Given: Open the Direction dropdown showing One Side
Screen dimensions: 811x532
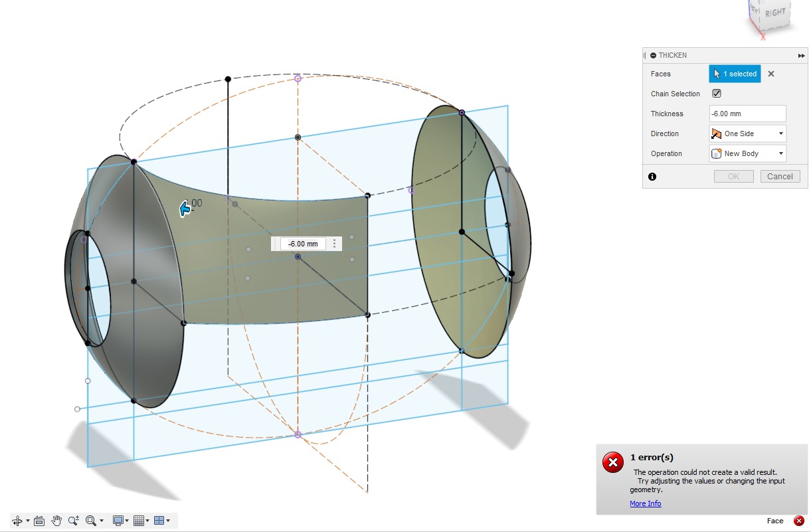Looking at the screenshot, I should pyautogui.click(x=747, y=133).
